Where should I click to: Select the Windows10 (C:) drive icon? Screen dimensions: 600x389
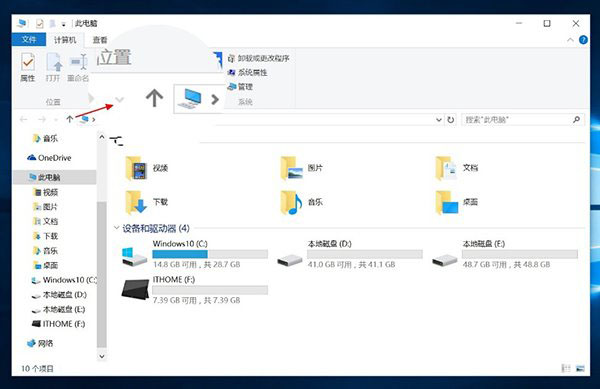click(x=134, y=257)
